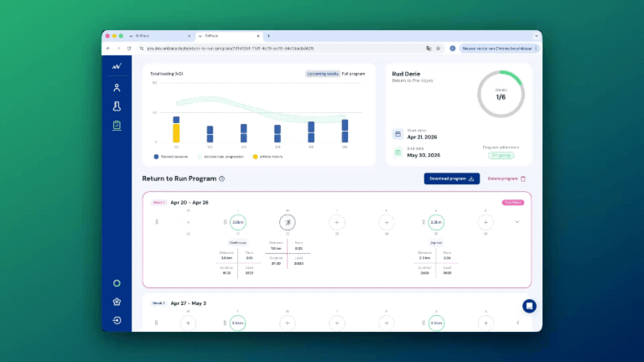Image resolution: width=644 pixels, height=362 pixels.
Task: Click the browser forward arrow
Action: (118, 49)
